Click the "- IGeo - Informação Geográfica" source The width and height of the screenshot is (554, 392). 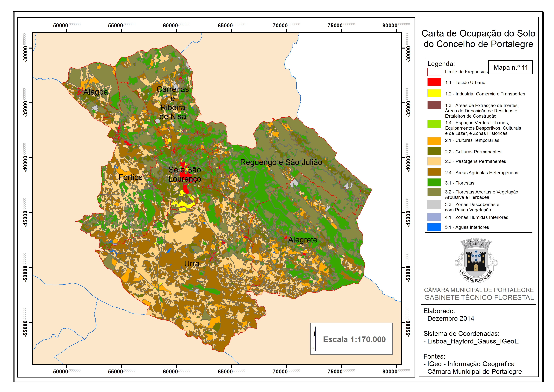pos(469,364)
